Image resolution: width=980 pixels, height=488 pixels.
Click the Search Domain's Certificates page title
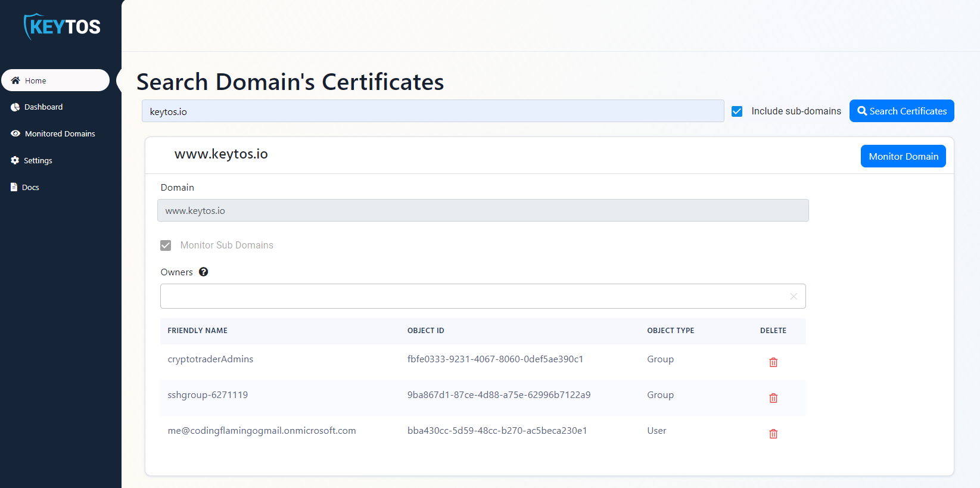click(x=290, y=82)
